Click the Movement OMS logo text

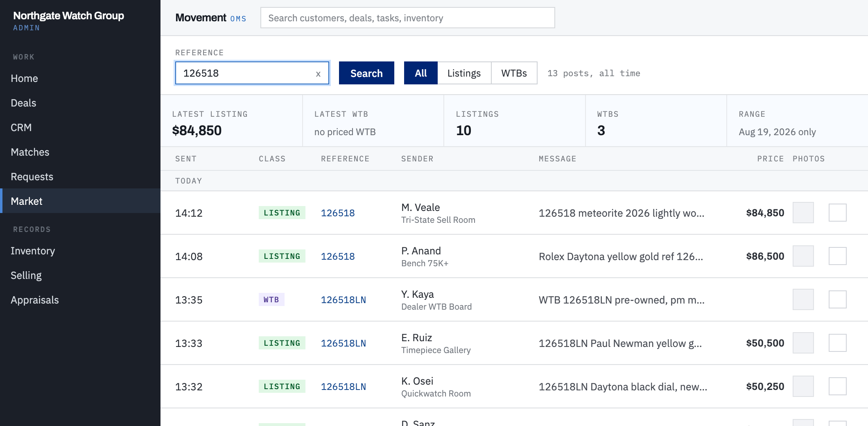coord(210,18)
